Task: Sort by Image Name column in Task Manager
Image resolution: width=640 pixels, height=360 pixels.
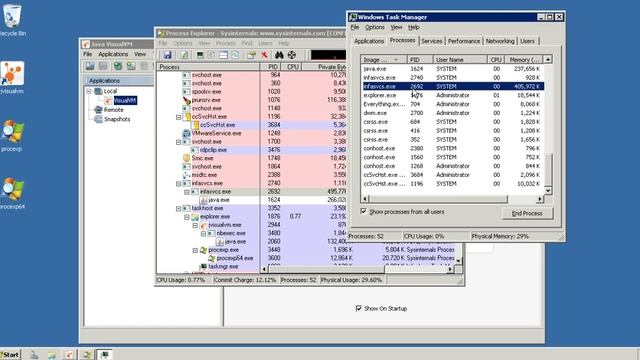Action: click(384, 60)
